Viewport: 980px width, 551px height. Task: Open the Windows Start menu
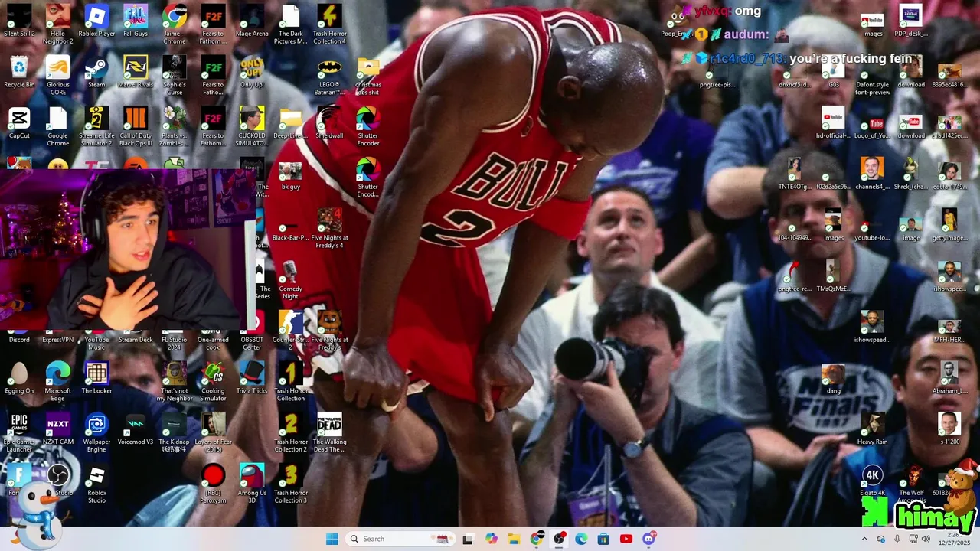(332, 539)
